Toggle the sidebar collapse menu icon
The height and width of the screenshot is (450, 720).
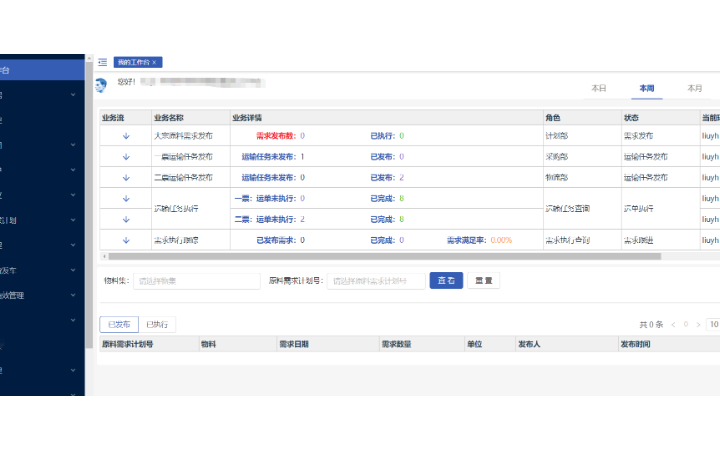pyautogui.click(x=102, y=62)
